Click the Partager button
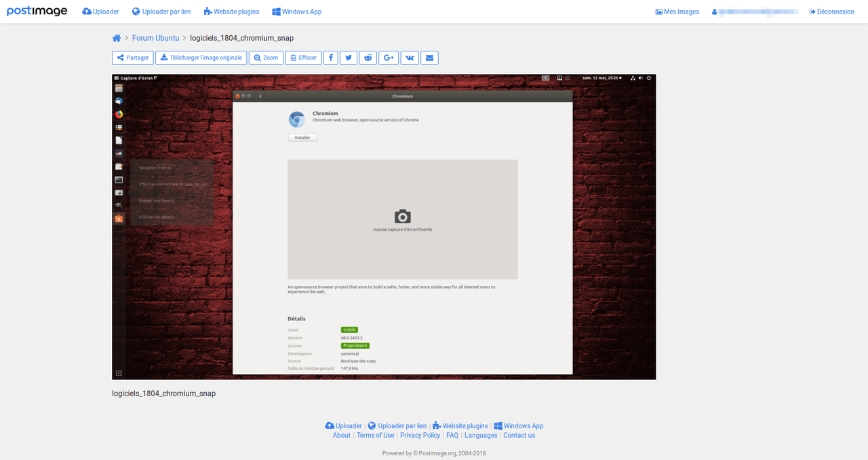Viewport: 868px width, 460px height. click(x=133, y=58)
